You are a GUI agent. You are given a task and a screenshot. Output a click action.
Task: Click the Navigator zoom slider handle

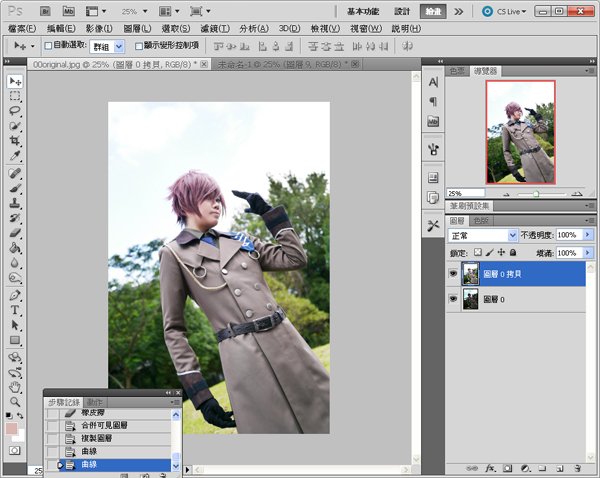[536, 194]
